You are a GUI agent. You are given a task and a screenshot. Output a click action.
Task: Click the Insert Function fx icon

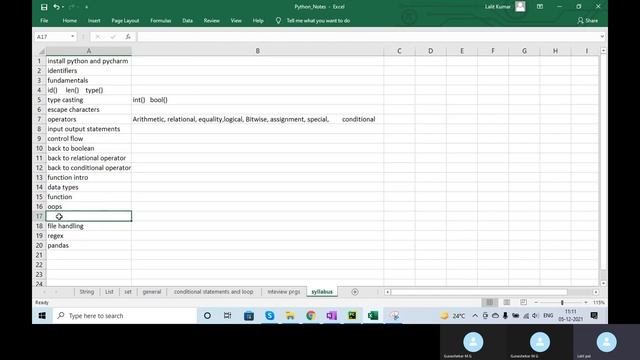(x=128, y=37)
